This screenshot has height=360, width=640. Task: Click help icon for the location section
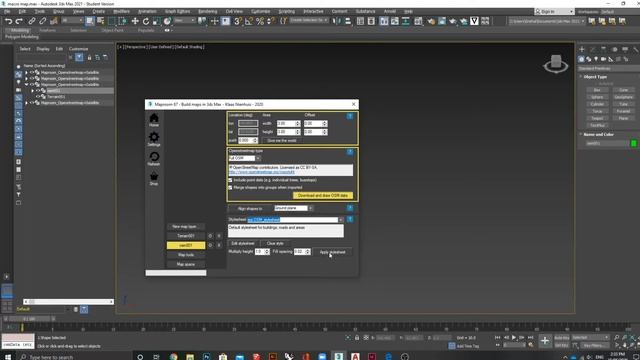350,116
